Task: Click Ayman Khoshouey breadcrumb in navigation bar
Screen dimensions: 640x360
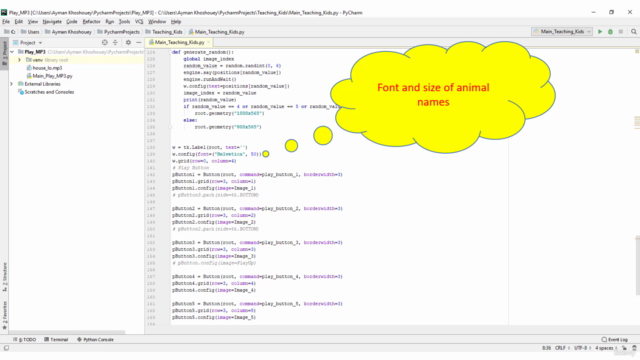Action: (x=68, y=32)
